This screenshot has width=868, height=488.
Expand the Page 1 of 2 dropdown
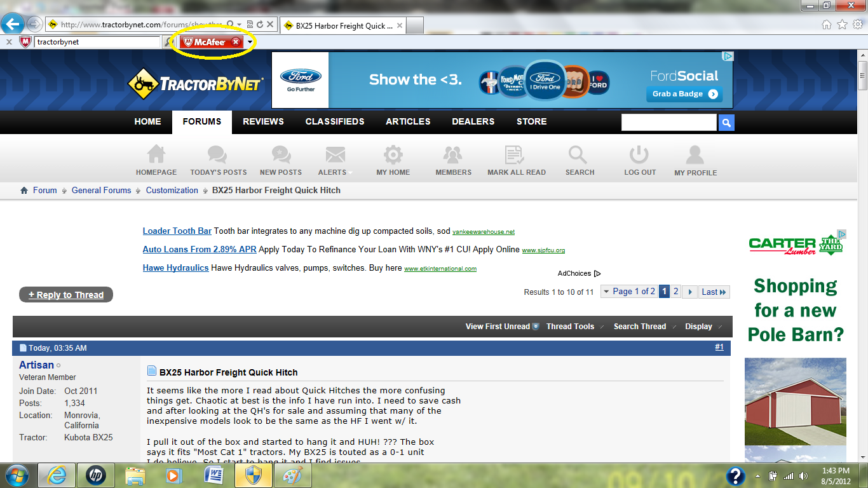tap(628, 292)
